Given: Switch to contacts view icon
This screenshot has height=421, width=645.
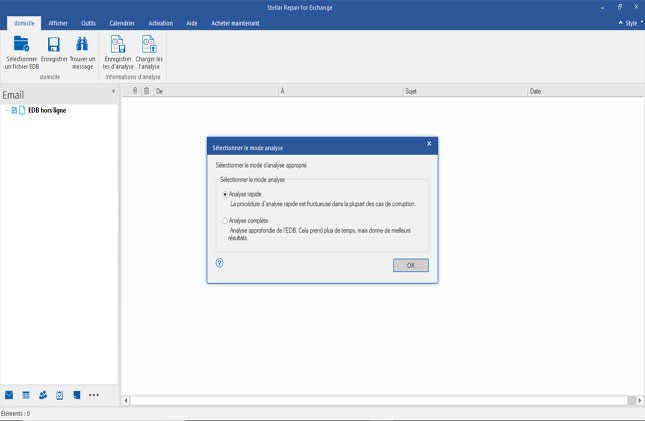Looking at the screenshot, I should (43, 395).
